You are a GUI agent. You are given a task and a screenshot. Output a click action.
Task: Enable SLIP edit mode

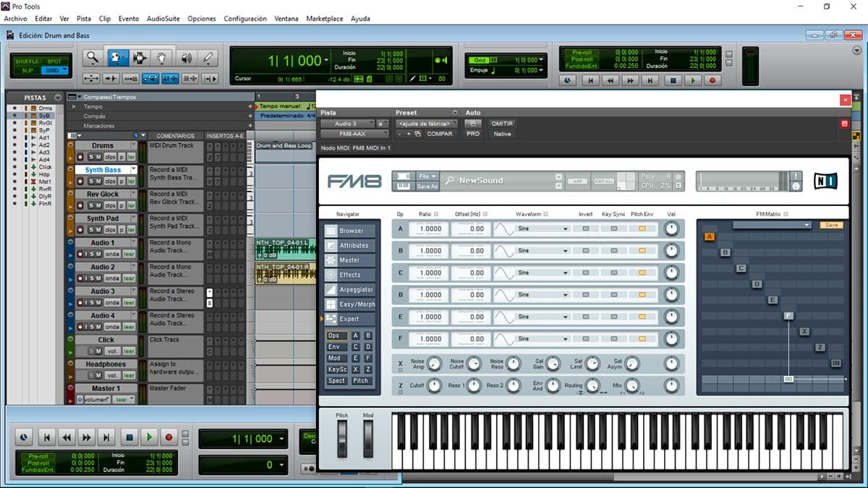click(x=28, y=70)
